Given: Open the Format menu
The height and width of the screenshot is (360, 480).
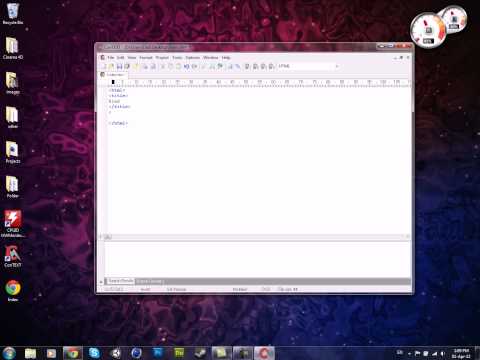Looking at the screenshot, I should [x=146, y=58].
